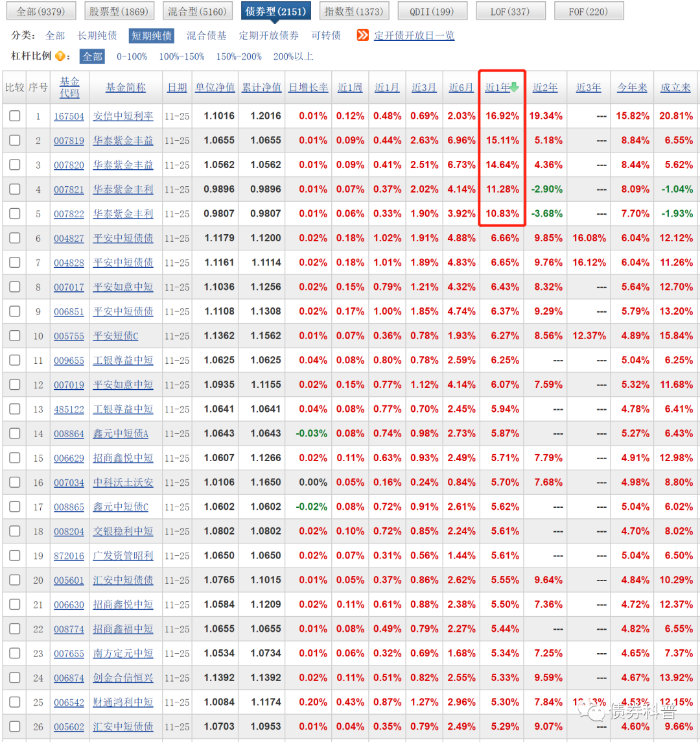Click the orange leverage ratio help icon
Viewport: 700px width, 742px height.
(x=60, y=56)
